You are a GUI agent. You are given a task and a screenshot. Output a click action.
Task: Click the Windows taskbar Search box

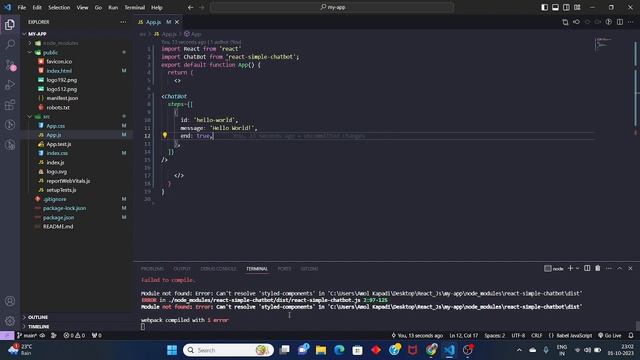point(229,350)
